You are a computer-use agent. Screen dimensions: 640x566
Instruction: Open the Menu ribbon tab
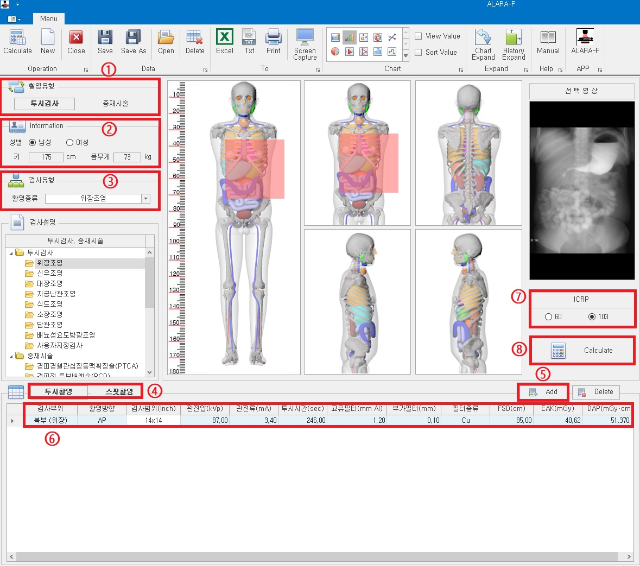(x=49, y=18)
